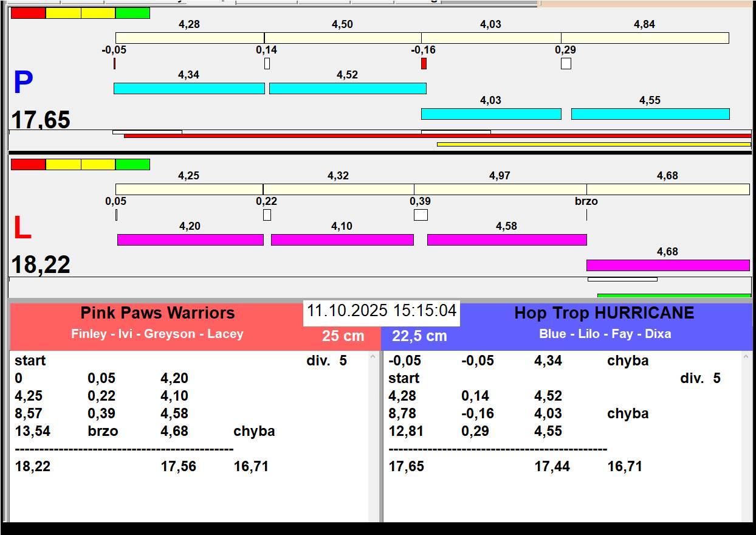Screen dimensions: 756x535
Task: Click the date and time 11.10.2025 15:15:04
Action: pos(382,311)
